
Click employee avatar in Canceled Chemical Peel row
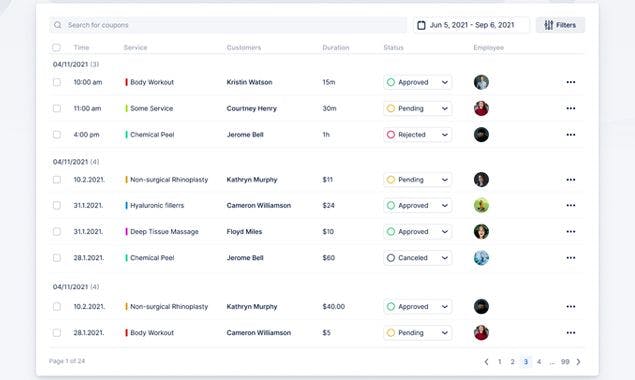481,258
